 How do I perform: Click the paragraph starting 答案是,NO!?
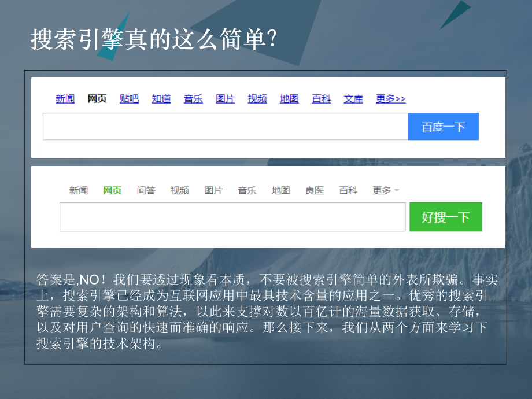pos(267,312)
